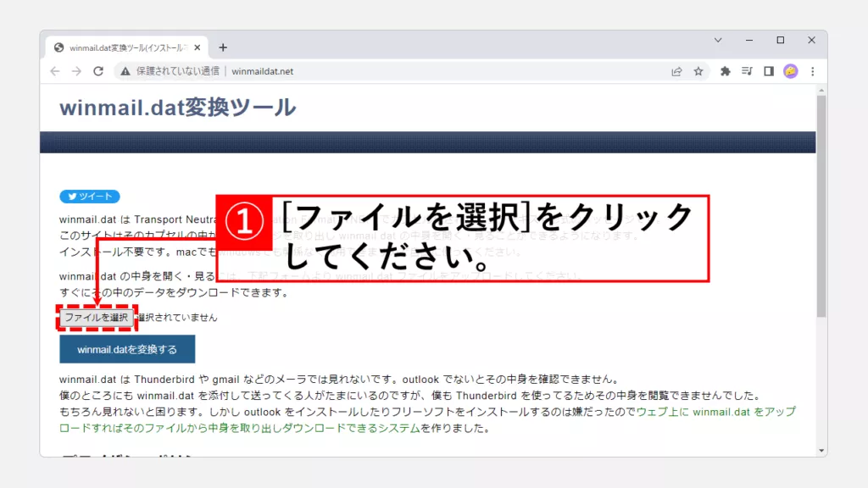Select the winmail.dat変換ツール tab
The image size is (868, 488).
pyautogui.click(x=127, y=47)
